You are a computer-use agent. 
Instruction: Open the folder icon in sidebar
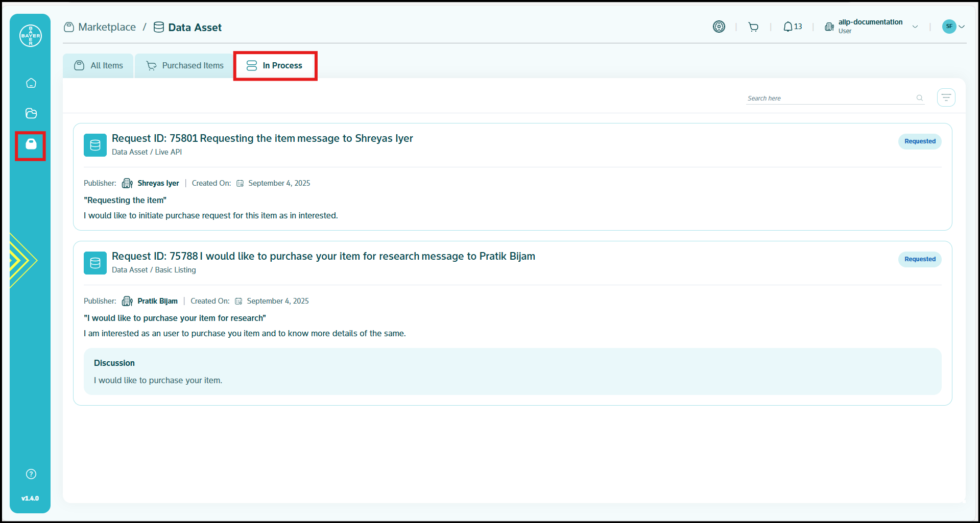31,113
